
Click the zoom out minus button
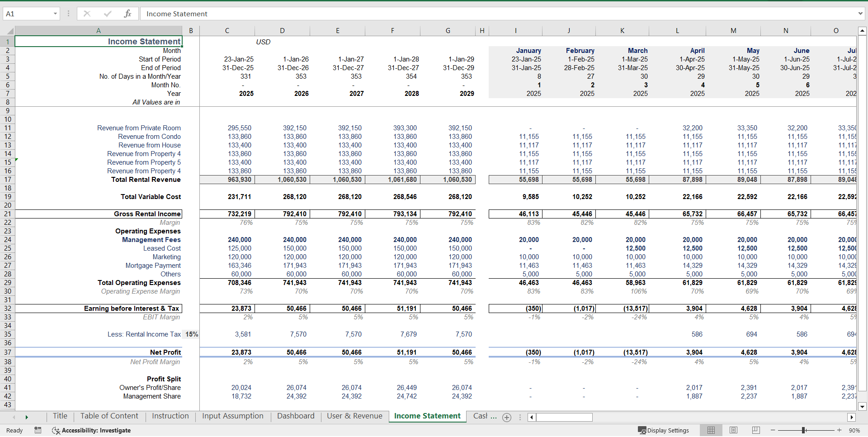pos(773,430)
